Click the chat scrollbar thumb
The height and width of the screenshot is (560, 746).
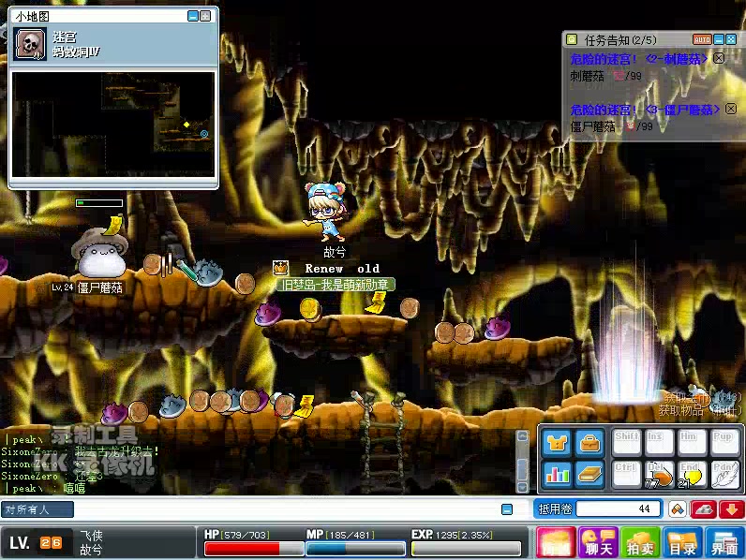pos(522,470)
